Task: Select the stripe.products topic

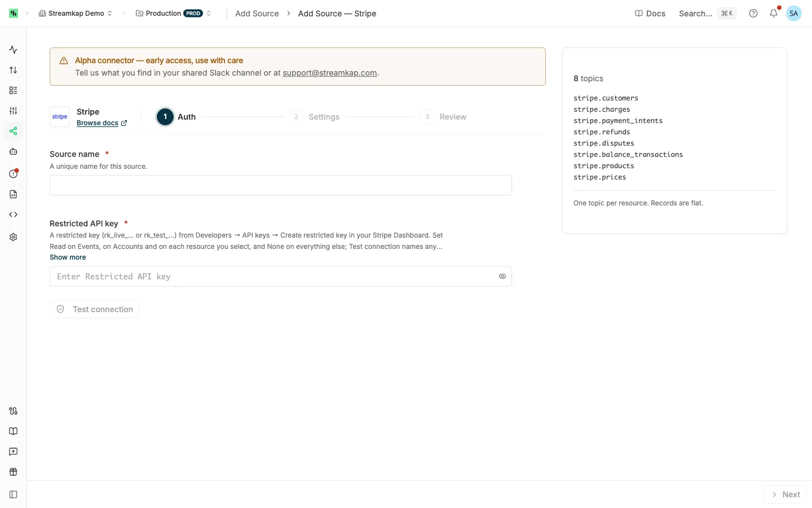Action: (604, 166)
